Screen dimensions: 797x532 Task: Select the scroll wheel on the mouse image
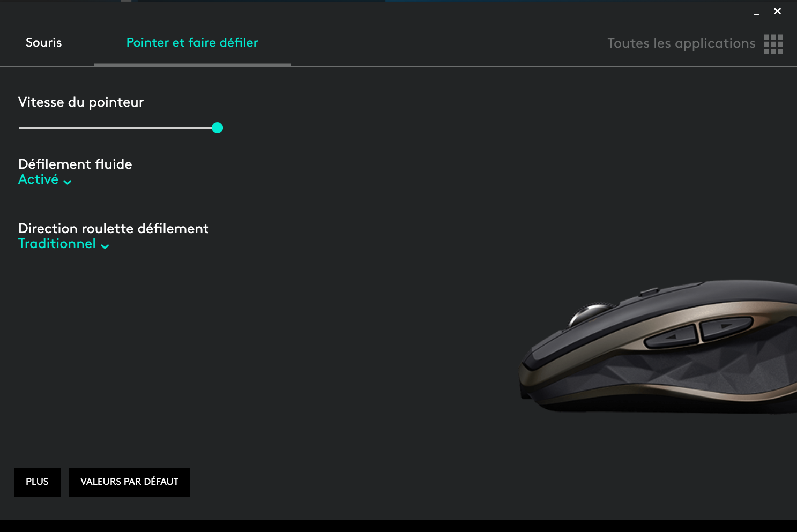(591, 312)
